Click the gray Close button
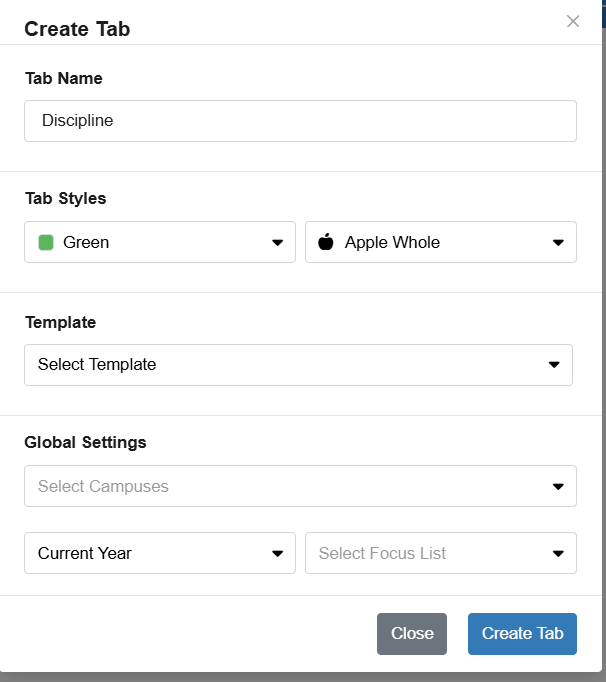This screenshot has width=606, height=682. click(412, 634)
